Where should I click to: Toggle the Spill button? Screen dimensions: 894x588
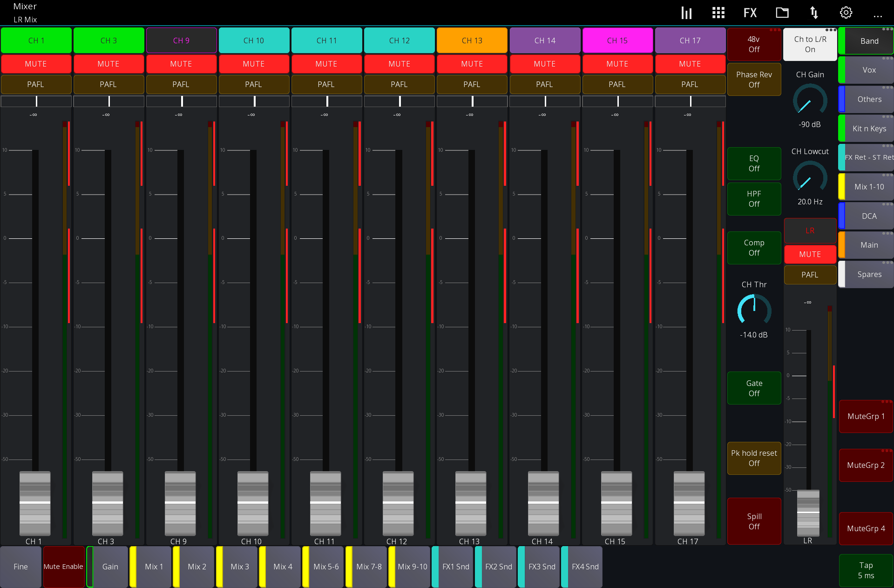[x=754, y=521]
